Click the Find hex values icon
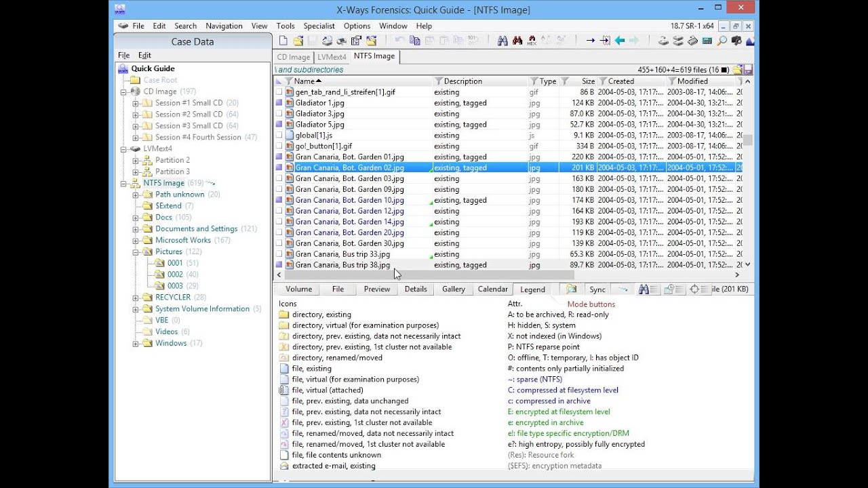The width and height of the screenshot is (868, 488). (x=532, y=41)
